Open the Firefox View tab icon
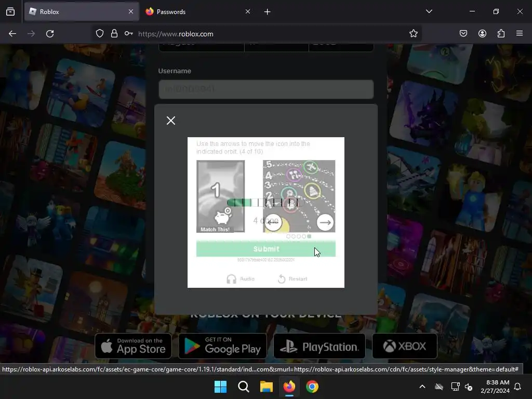 10,11
